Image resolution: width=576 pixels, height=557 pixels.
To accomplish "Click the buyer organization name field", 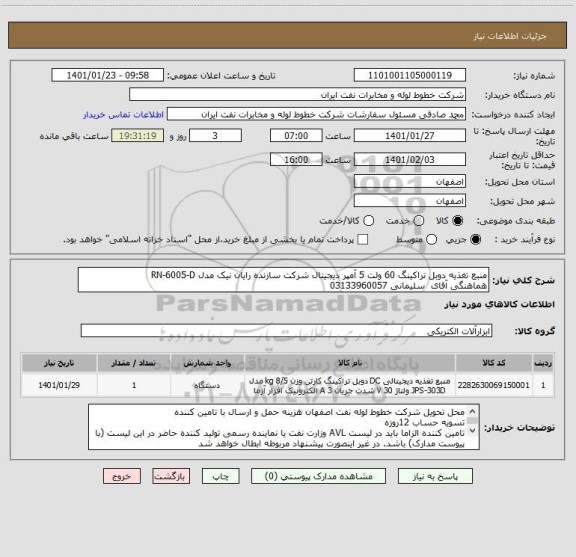I will click(x=298, y=95).
